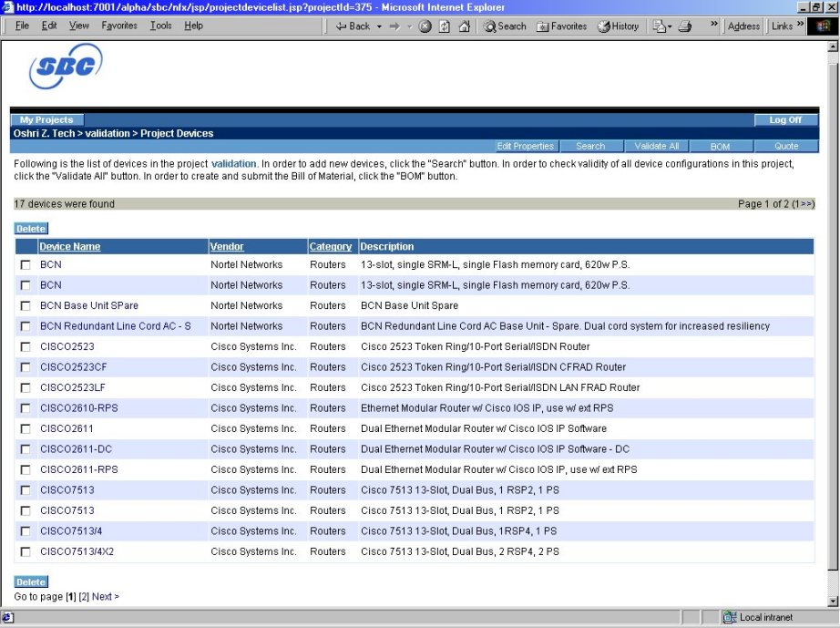Switch to the My Projects tab
The width and height of the screenshot is (840, 628).
(x=46, y=119)
